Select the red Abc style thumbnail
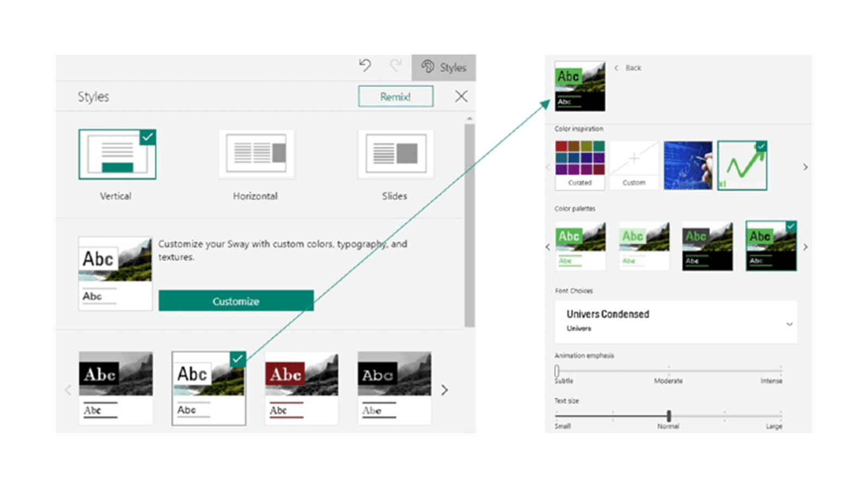The height and width of the screenshot is (488, 868). pyautogui.click(x=302, y=388)
